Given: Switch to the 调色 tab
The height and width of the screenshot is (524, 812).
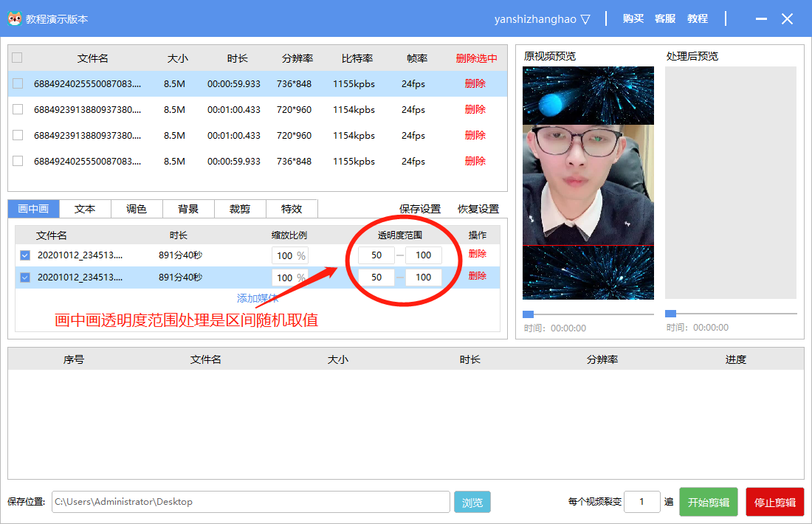Looking at the screenshot, I should point(137,209).
